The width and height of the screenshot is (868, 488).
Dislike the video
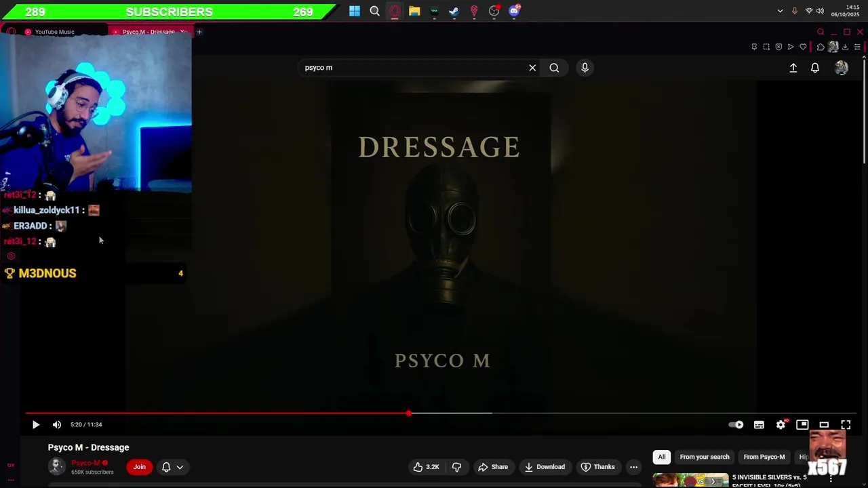pyautogui.click(x=457, y=466)
